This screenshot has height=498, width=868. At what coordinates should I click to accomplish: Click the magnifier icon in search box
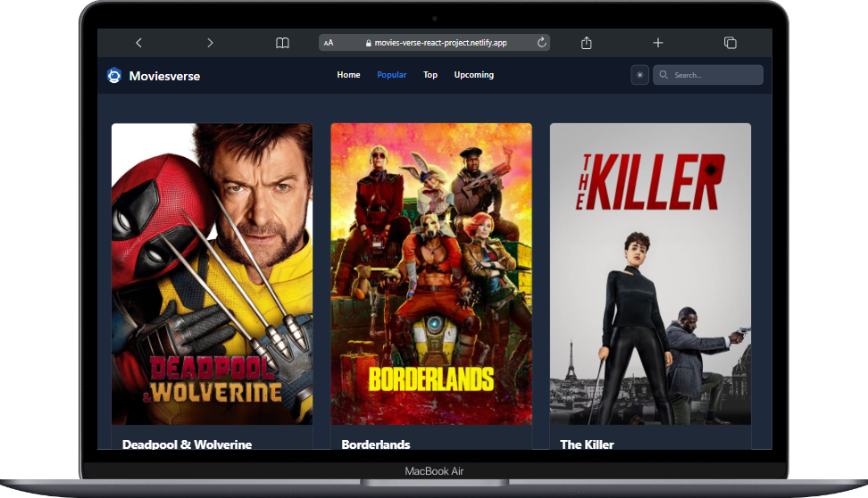[664, 75]
